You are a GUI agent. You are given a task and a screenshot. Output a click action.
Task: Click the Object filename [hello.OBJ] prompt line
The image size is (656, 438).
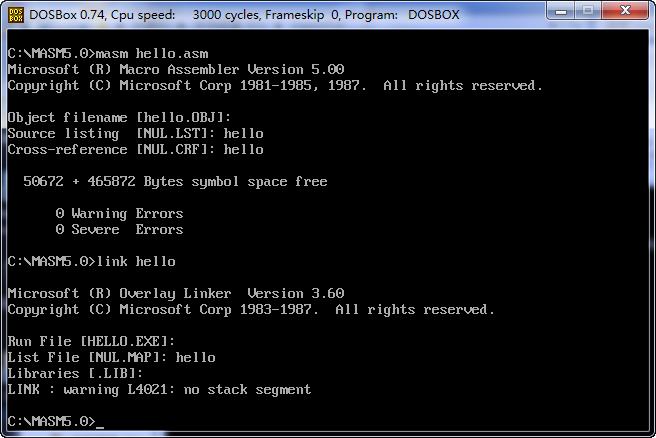click(x=119, y=117)
